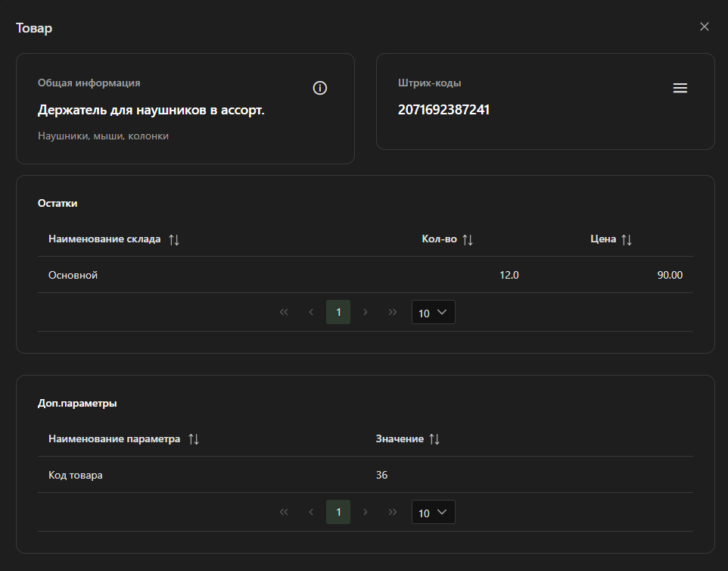This screenshot has width=728, height=571.
Task: Jump to last page in Доп.параметры paginator
Action: [x=393, y=512]
